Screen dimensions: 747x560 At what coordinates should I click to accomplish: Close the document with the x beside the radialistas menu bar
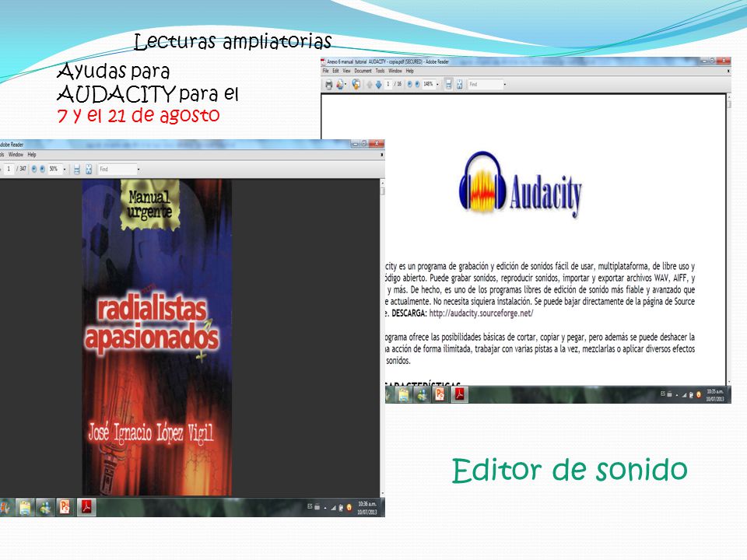coord(381,155)
